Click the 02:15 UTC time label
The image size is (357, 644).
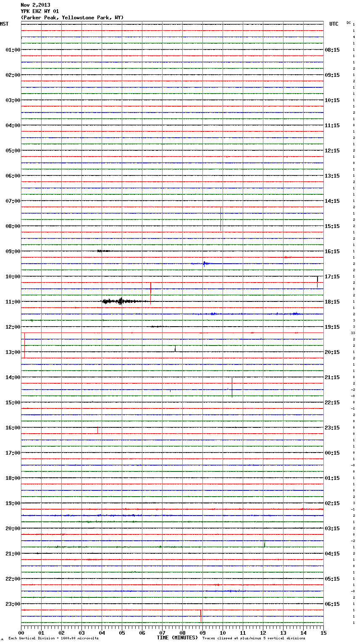(x=332, y=503)
